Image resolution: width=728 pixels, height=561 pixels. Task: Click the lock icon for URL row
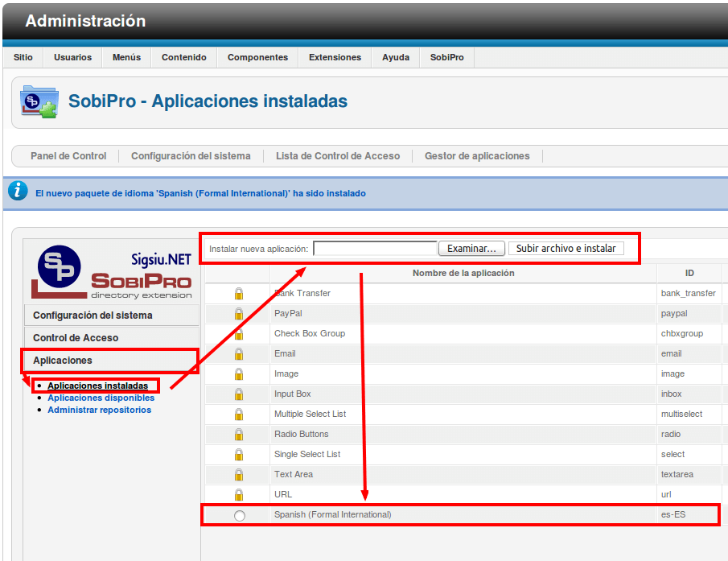coord(239,494)
